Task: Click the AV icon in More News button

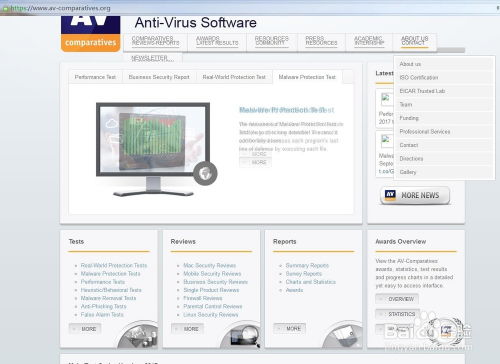Action: coord(390,195)
